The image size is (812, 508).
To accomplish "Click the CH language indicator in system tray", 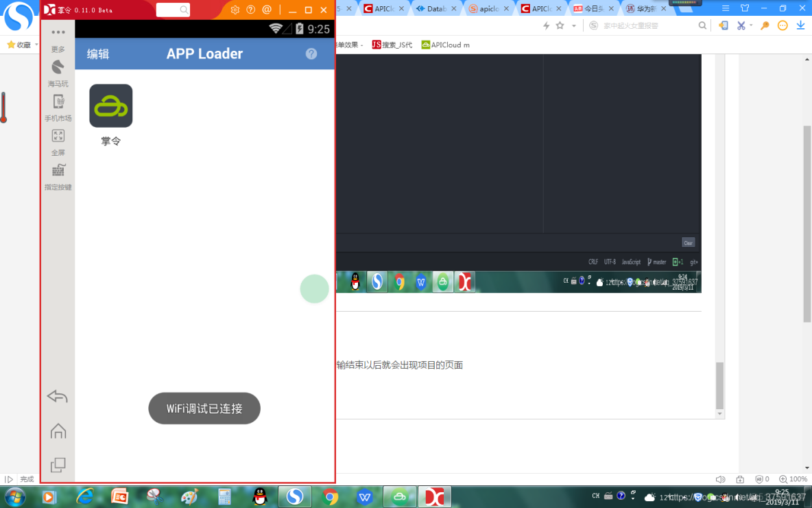I will 595,496.
